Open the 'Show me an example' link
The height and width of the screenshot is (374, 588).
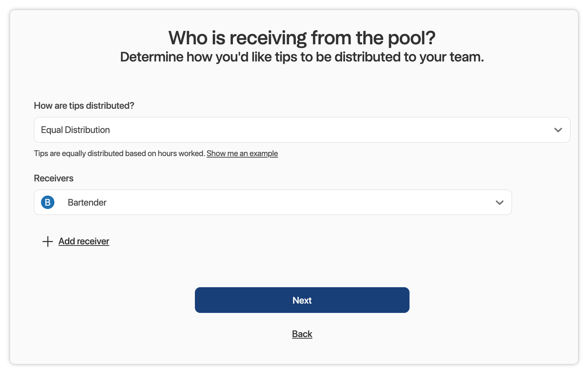pos(242,153)
